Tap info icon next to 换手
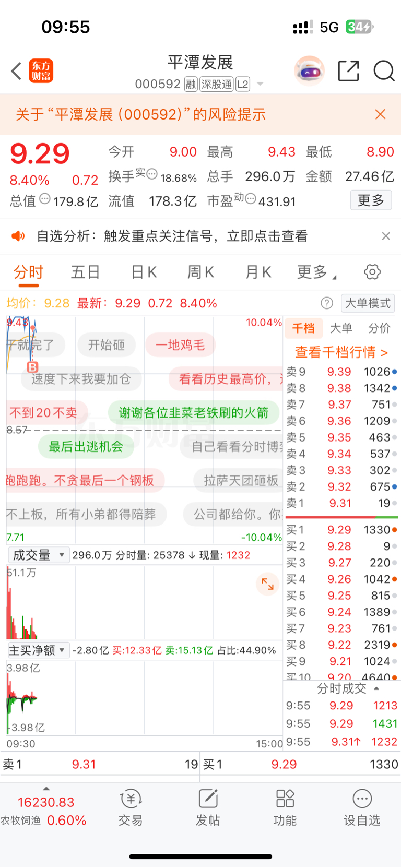Screen dimensions: 401x868 coord(151,174)
